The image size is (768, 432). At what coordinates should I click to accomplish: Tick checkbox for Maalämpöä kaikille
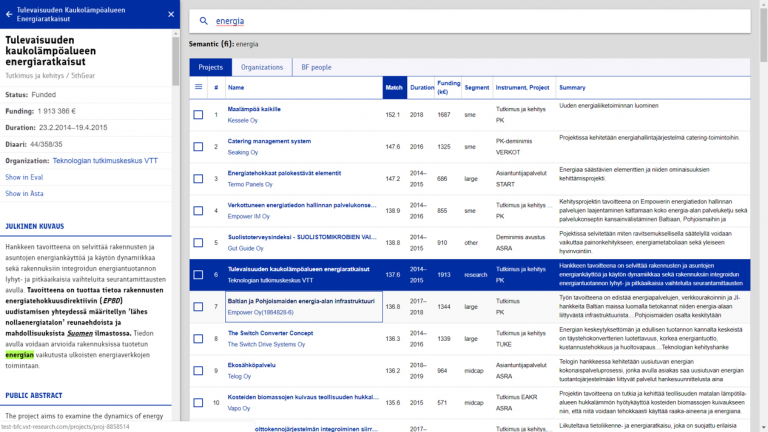pyautogui.click(x=198, y=115)
